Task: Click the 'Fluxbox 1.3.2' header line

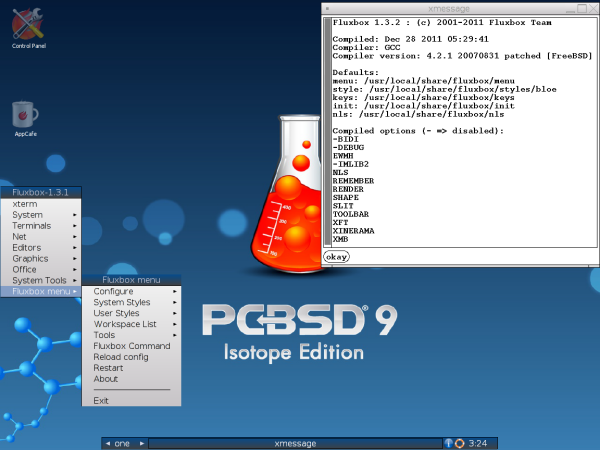Action: point(442,23)
